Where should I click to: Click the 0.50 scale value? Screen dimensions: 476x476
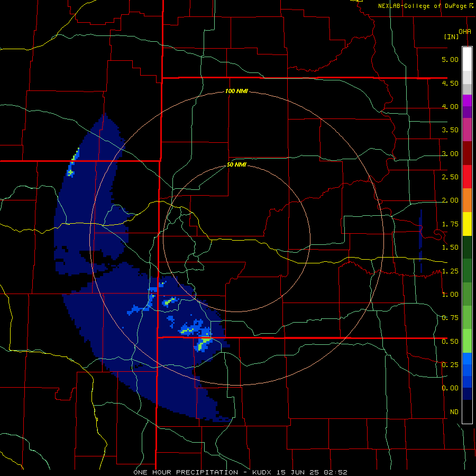point(450,342)
